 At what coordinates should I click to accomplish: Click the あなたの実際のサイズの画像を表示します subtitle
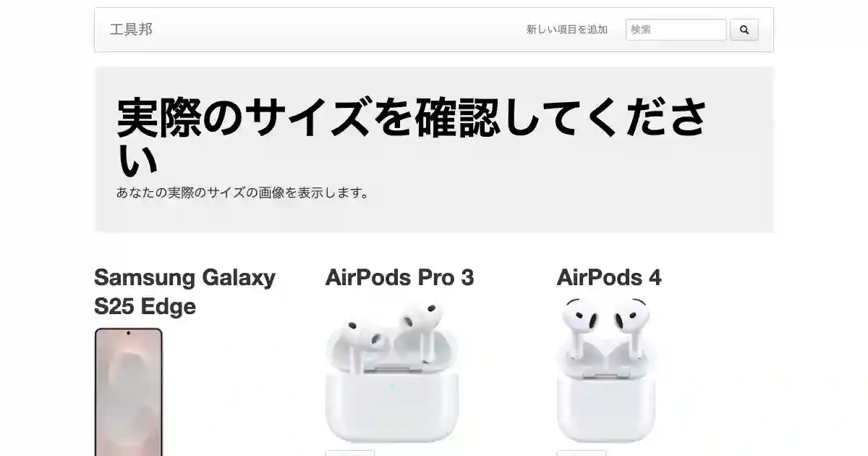(243, 193)
